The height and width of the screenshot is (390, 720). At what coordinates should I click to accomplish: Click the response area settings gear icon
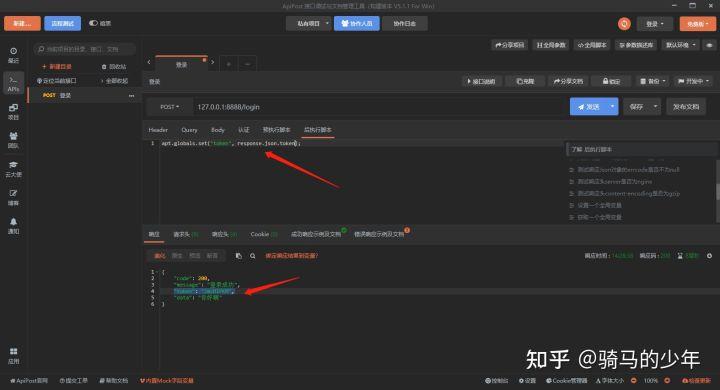click(x=709, y=255)
